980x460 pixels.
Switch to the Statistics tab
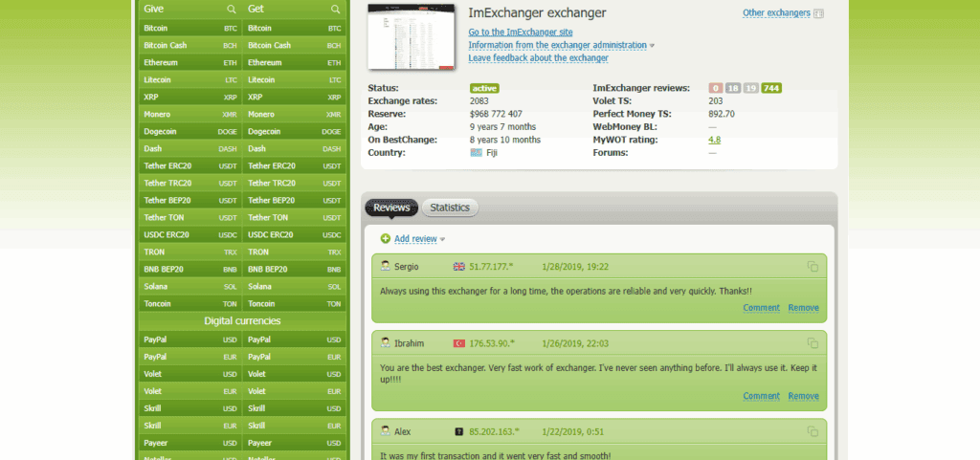450,208
